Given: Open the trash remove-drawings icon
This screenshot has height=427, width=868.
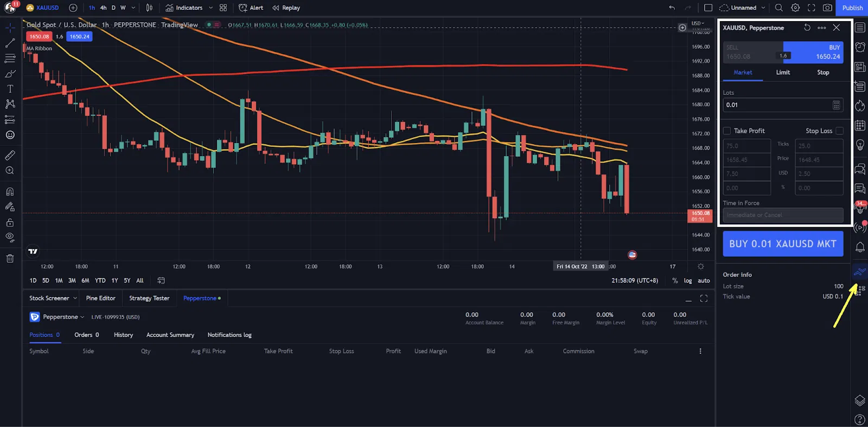Looking at the screenshot, I should [x=10, y=258].
